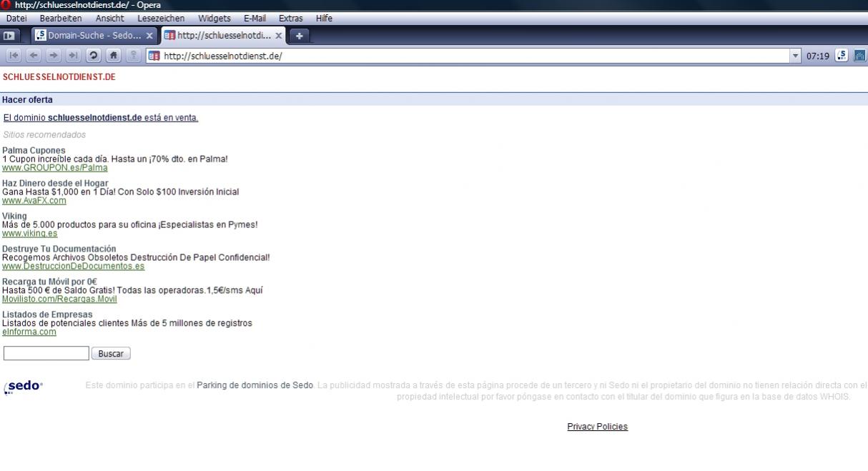
Task: Go to the home page
Action: tap(113, 55)
